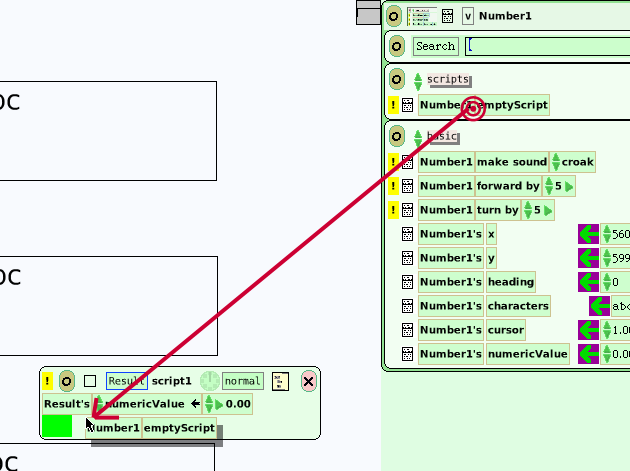Image resolution: width=630 pixels, height=471 pixels.
Task: Adjust forward by amount with green arrows
Action: pyautogui.click(x=549, y=186)
